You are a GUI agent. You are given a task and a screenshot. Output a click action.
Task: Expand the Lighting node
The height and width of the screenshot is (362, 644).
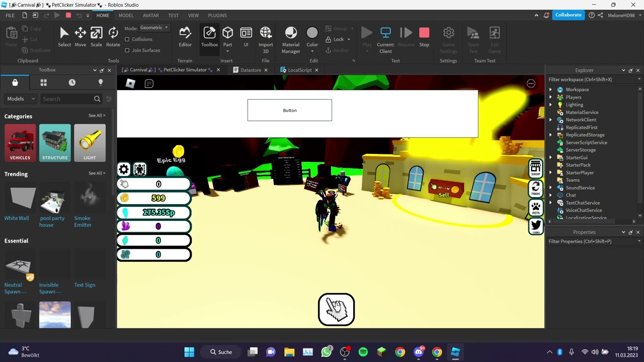click(x=550, y=105)
